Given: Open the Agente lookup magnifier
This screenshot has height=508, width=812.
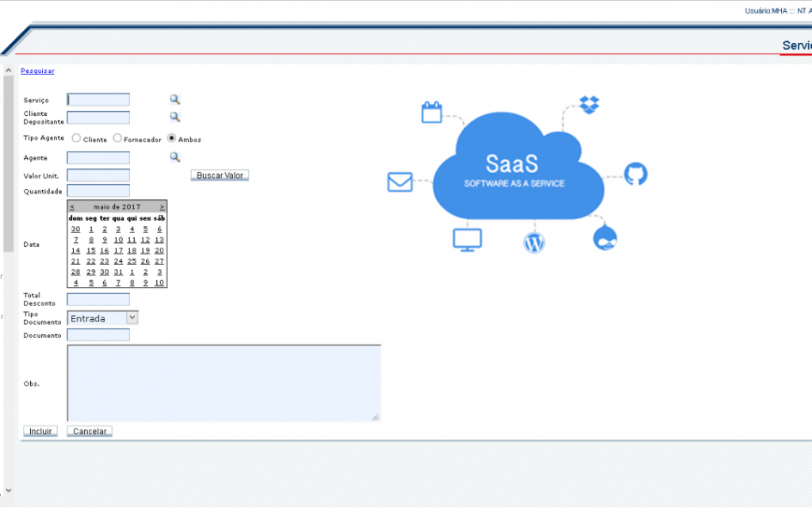Looking at the screenshot, I should 175,157.
